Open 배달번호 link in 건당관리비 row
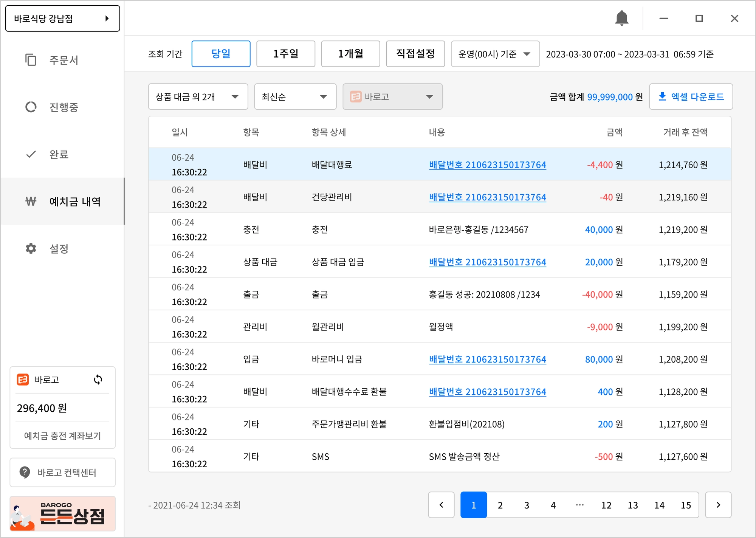756x538 pixels. [x=487, y=197]
